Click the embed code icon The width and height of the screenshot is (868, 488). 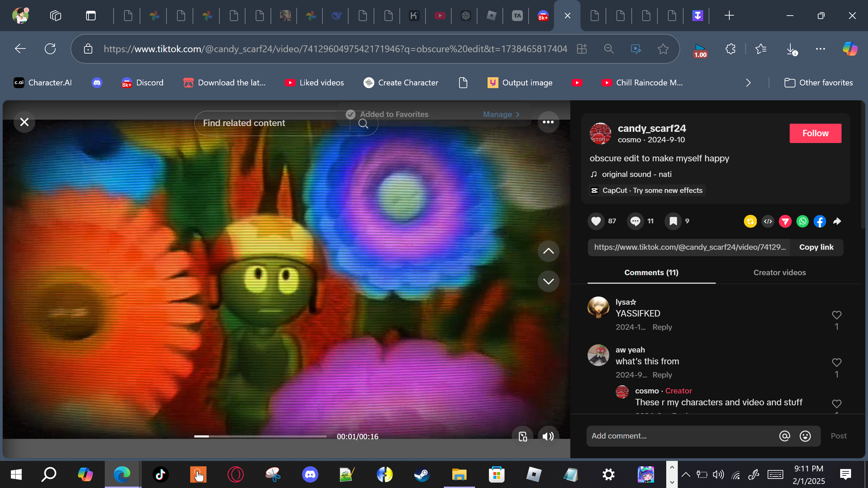(768, 221)
